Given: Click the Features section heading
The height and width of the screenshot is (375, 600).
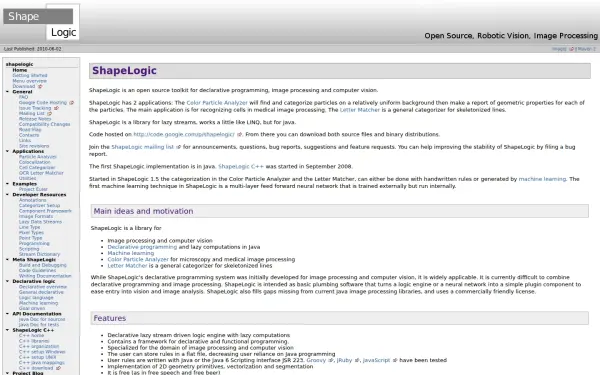Looking at the screenshot, I should tap(109, 318).
